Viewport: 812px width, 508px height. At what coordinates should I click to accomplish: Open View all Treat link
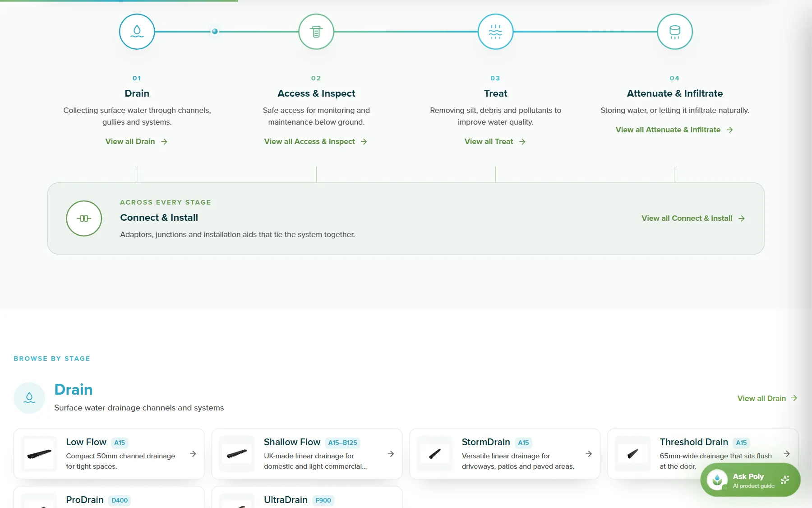point(495,142)
